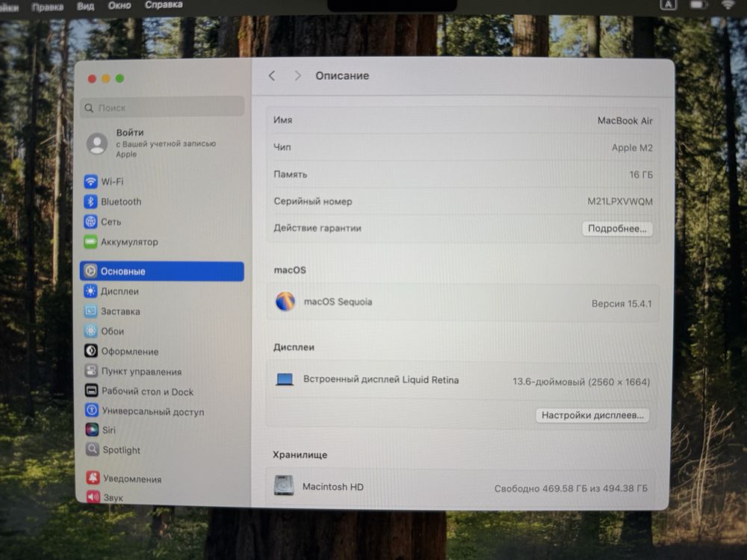Open the Wi-Fi status icon in menu bar

pyautogui.click(x=728, y=4)
